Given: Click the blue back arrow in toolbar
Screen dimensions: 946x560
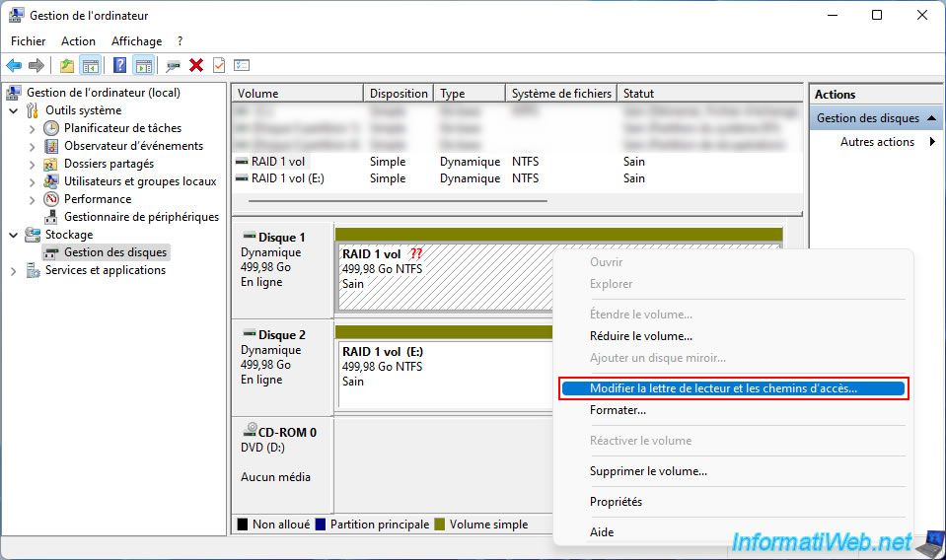Looking at the screenshot, I should point(14,65).
